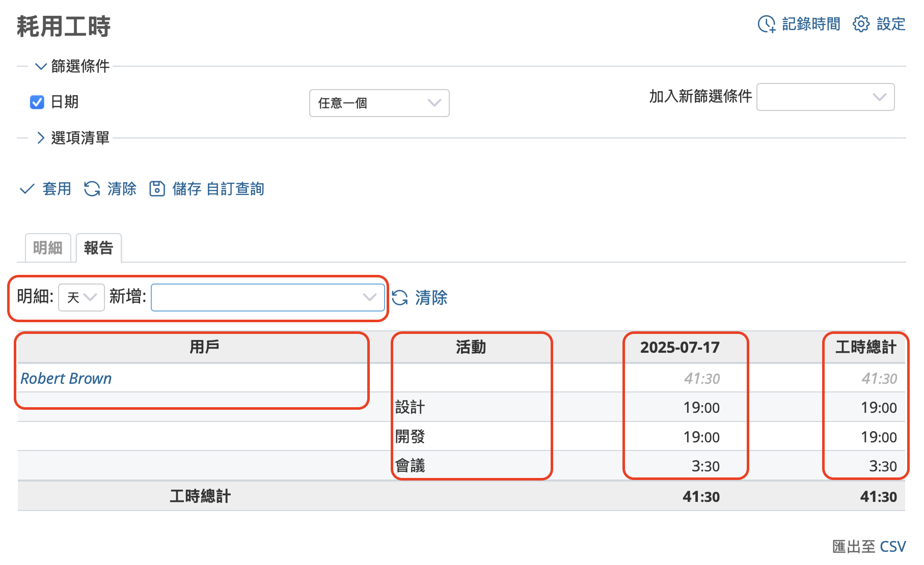Open the 加入新篩選條件 dropdown

click(826, 97)
